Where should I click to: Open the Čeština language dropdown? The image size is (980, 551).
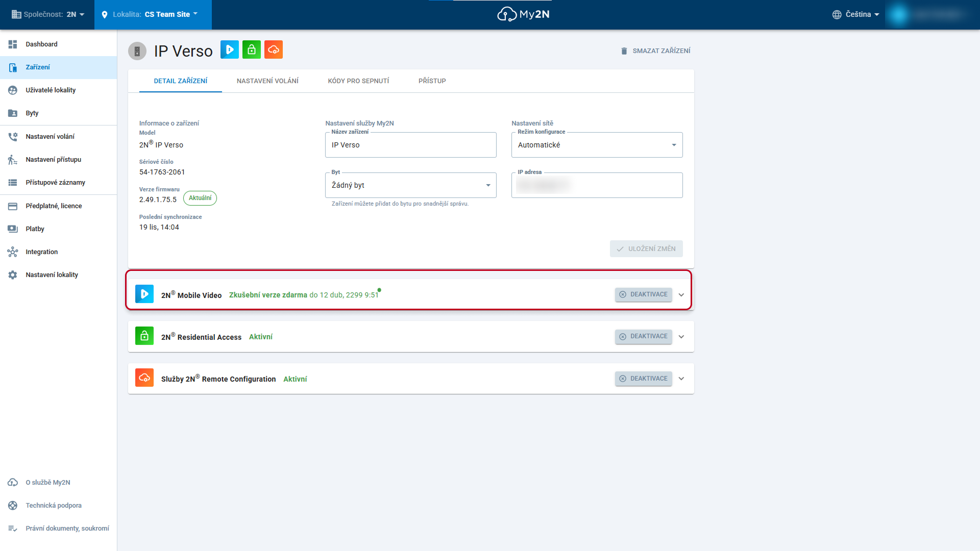856,15
